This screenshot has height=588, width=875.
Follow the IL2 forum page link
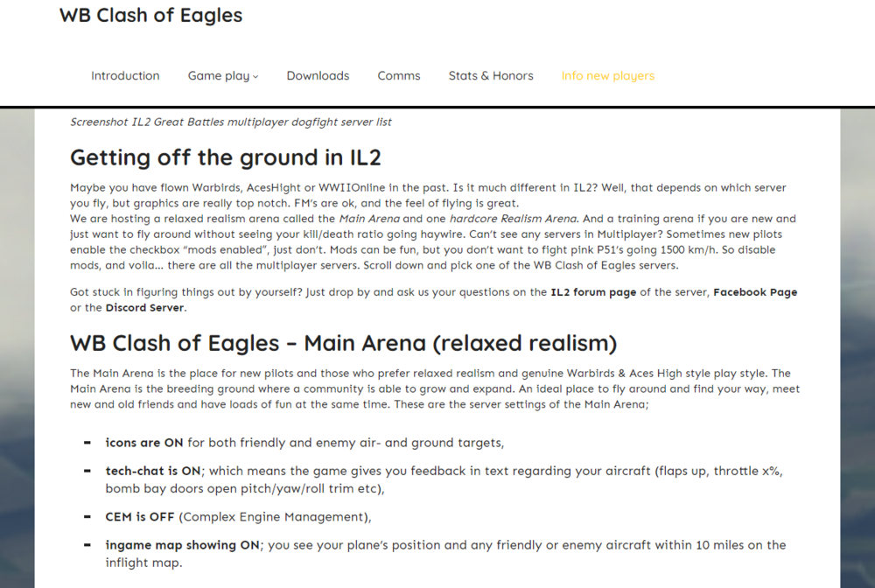(593, 292)
